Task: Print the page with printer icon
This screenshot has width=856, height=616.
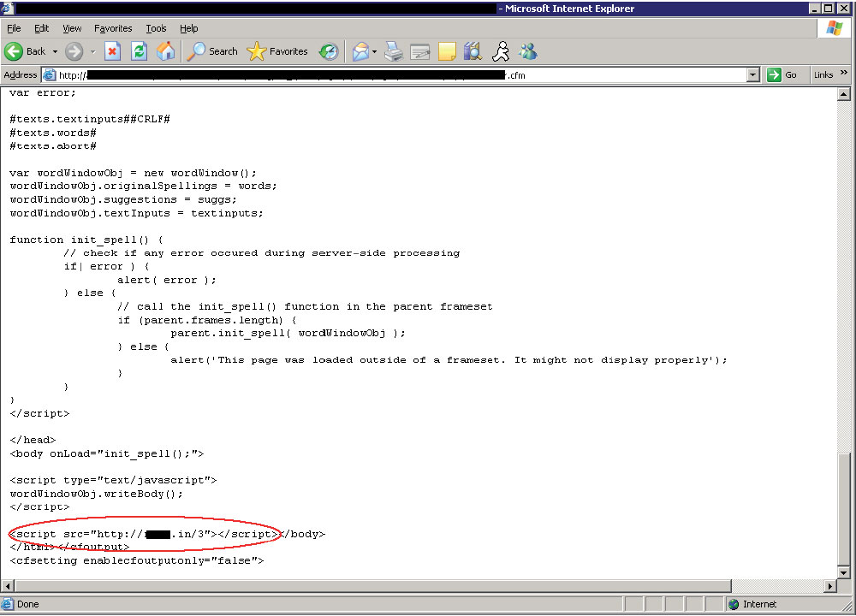Action: click(x=393, y=52)
